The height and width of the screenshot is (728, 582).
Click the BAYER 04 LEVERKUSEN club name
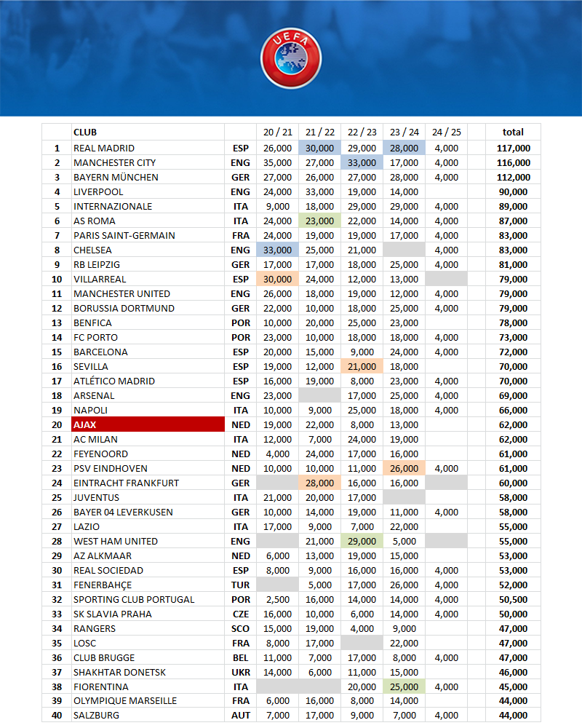123,512
